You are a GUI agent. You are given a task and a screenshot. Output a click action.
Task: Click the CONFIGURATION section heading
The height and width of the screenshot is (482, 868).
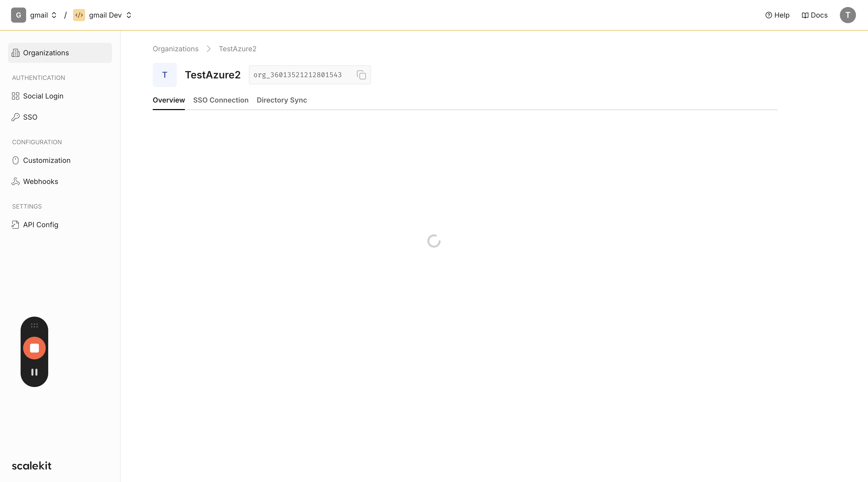coord(37,142)
